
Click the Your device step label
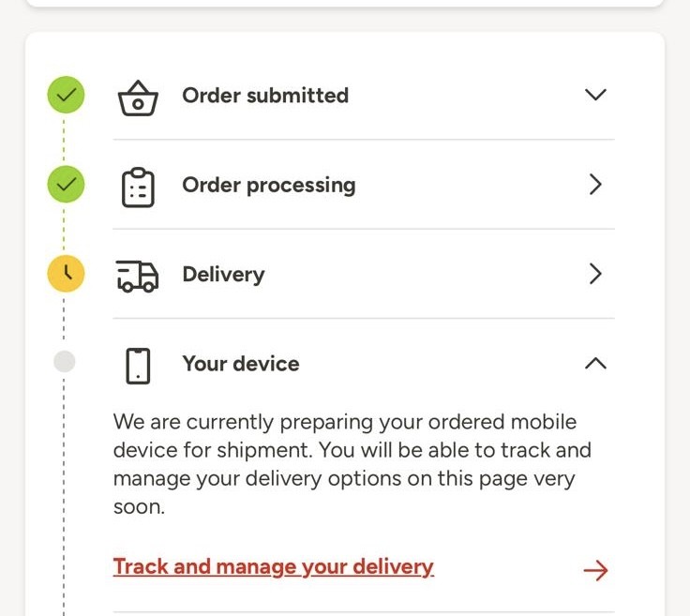tap(241, 363)
